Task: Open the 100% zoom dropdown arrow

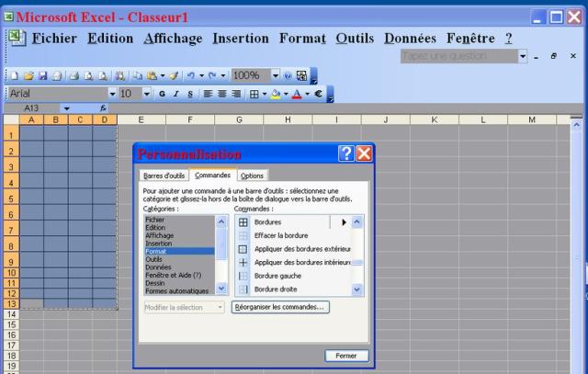Action: coord(276,75)
